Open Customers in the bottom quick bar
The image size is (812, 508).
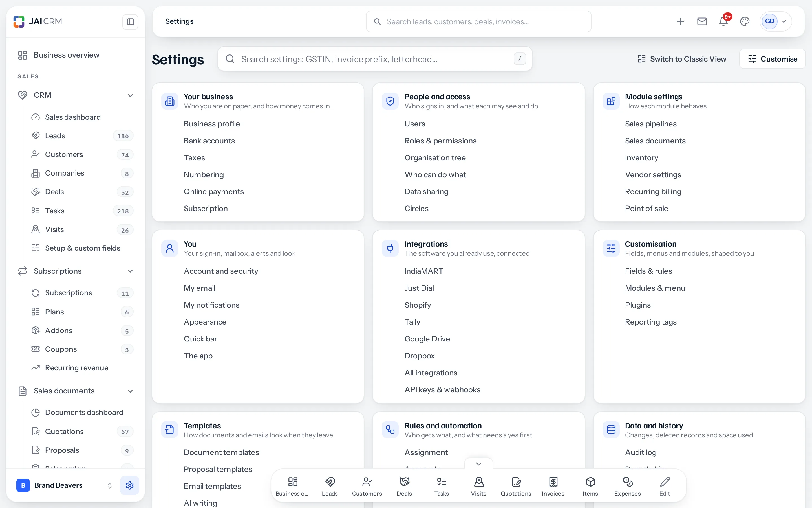(x=367, y=486)
